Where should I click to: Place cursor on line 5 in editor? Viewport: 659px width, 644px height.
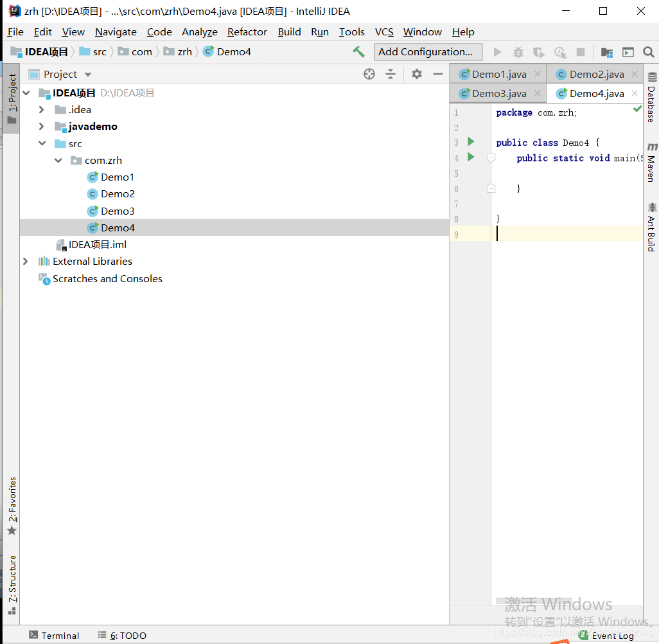(567, 174)
